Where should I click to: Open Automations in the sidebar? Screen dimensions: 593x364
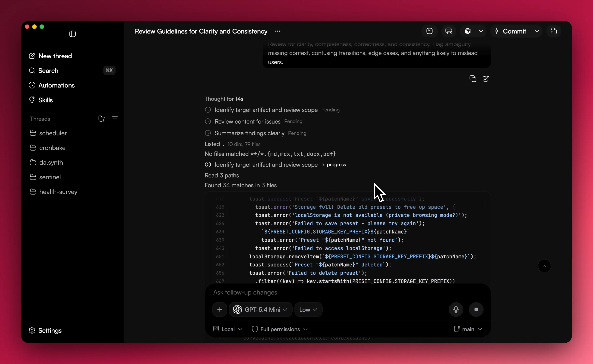tap(56, 85)
